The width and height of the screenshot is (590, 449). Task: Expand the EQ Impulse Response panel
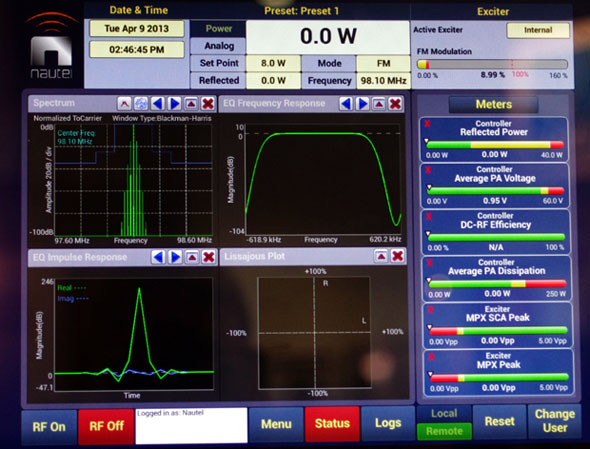(x=192, y=257)
